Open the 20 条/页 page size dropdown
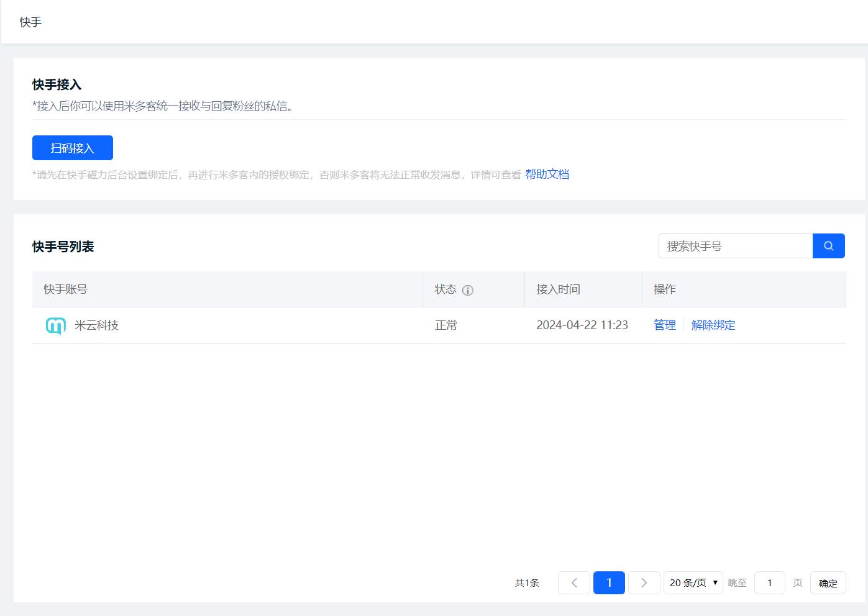The height and width of the screenshot is (616, 868). [693, 582]
